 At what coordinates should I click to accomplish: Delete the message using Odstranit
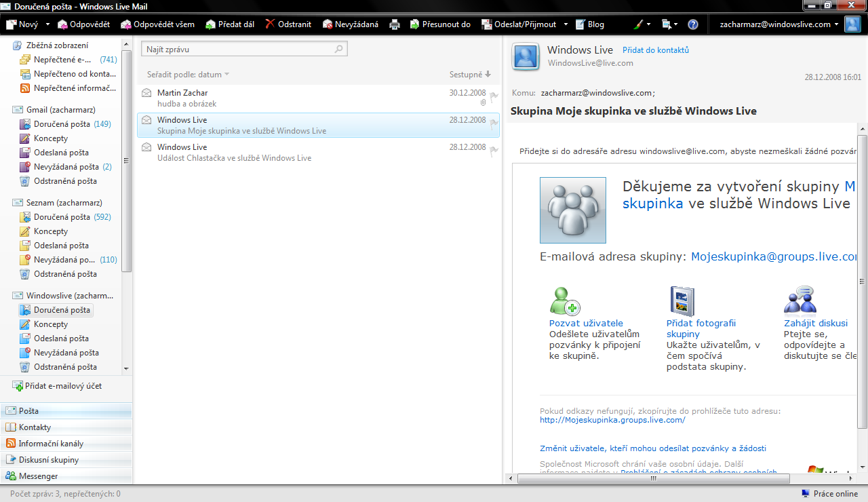coord(288,24)
